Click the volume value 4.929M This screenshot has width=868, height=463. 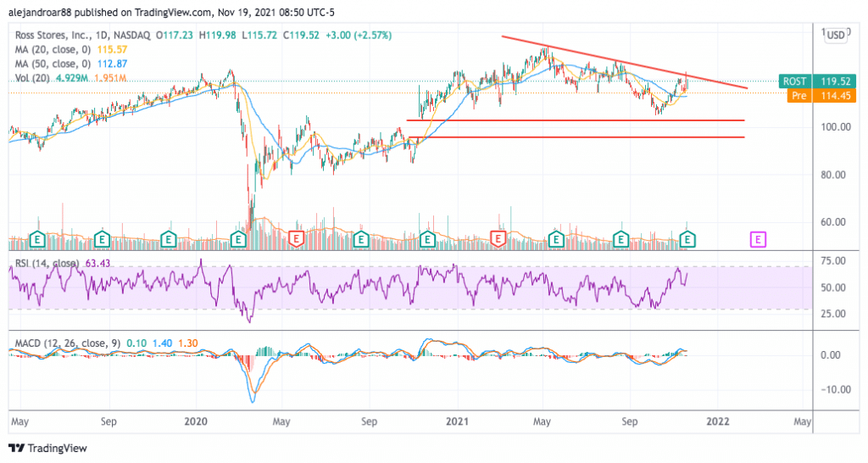point(72,78)
